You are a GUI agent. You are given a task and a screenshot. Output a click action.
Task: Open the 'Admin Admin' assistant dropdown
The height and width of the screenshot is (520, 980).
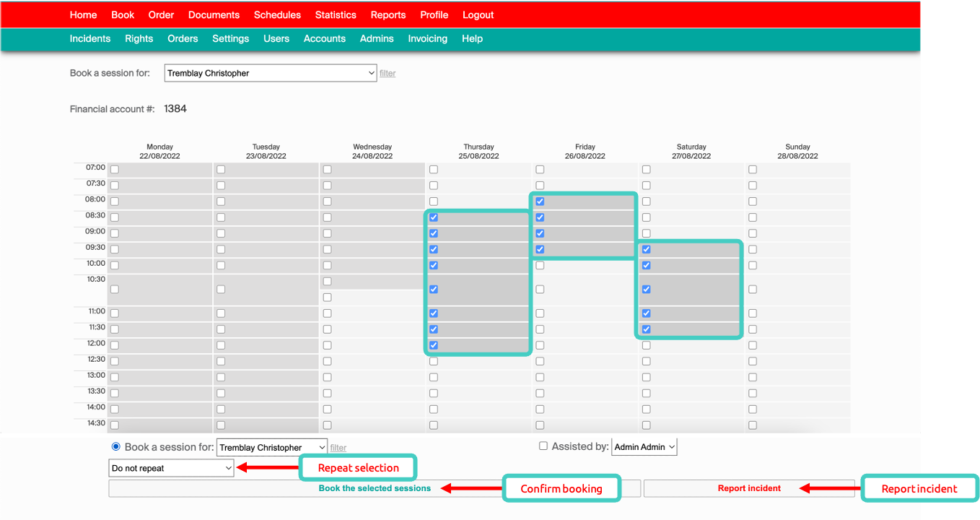pyautogui.click(x=644, y=447)
